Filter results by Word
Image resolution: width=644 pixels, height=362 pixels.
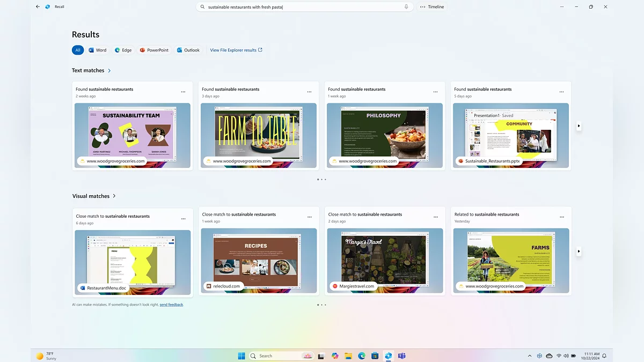click(x=98, y=50)
